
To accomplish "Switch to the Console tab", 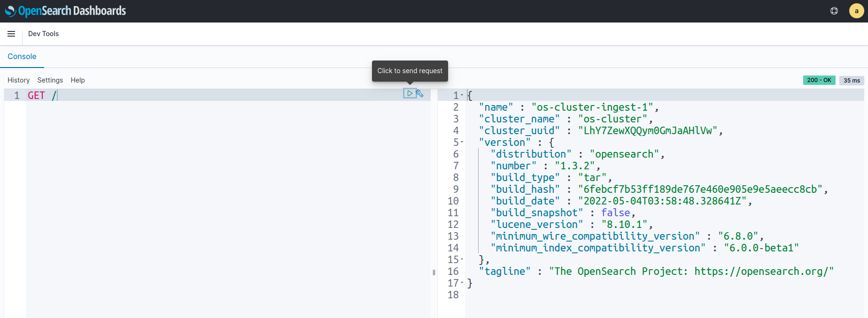I will pyautogui.click(x=22, y=56).
